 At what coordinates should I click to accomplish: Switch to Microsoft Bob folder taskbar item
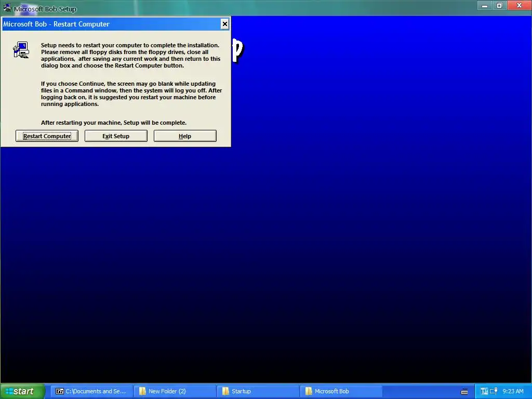point(341,391)
